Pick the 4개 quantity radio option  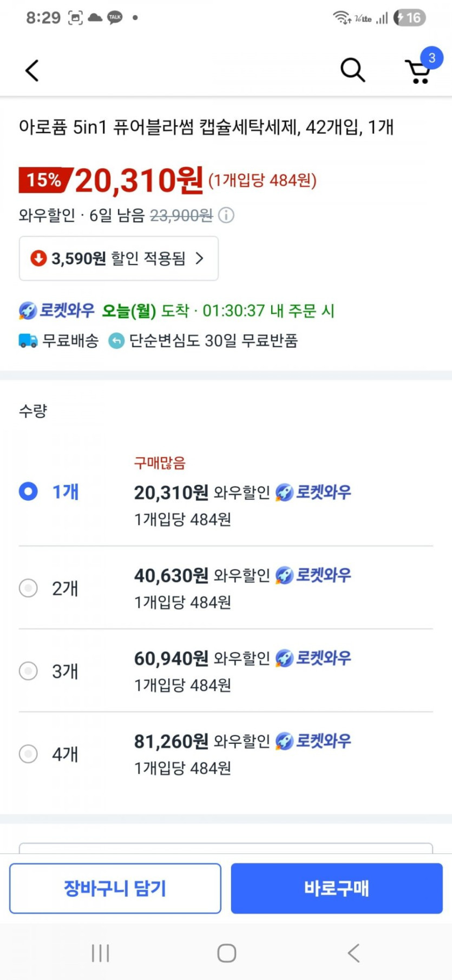29,754
